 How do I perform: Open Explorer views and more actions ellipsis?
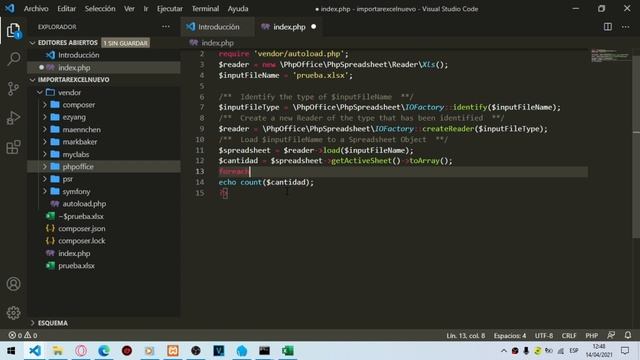166,27
